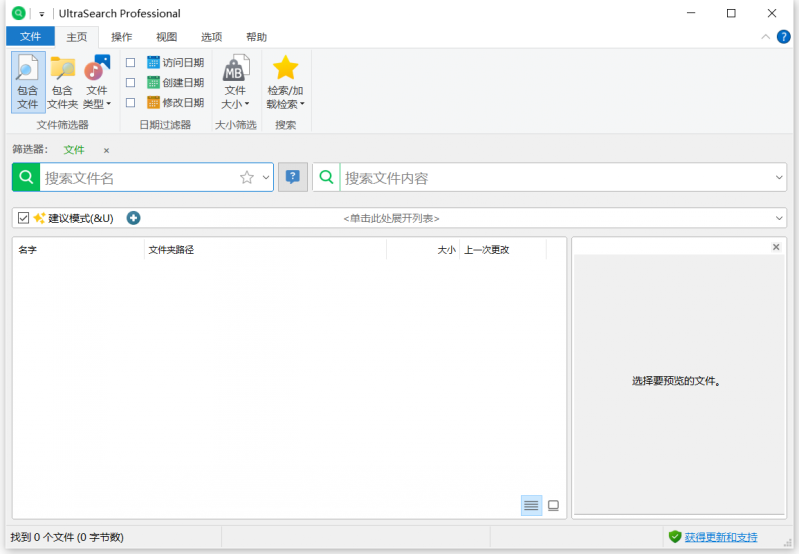Click the blue plus icon beside 建议模式
The width and height of the screenshot is (799, 554).
pos(134,218)
